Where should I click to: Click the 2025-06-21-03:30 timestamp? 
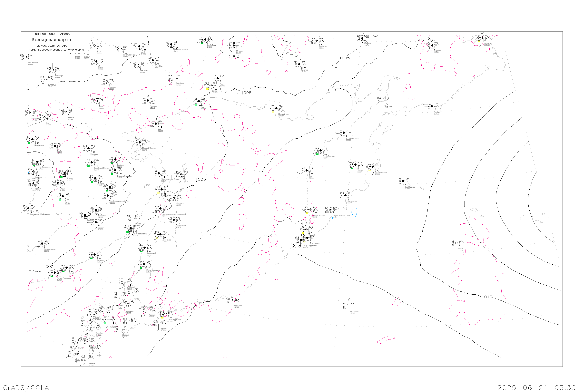click(537, 387)
